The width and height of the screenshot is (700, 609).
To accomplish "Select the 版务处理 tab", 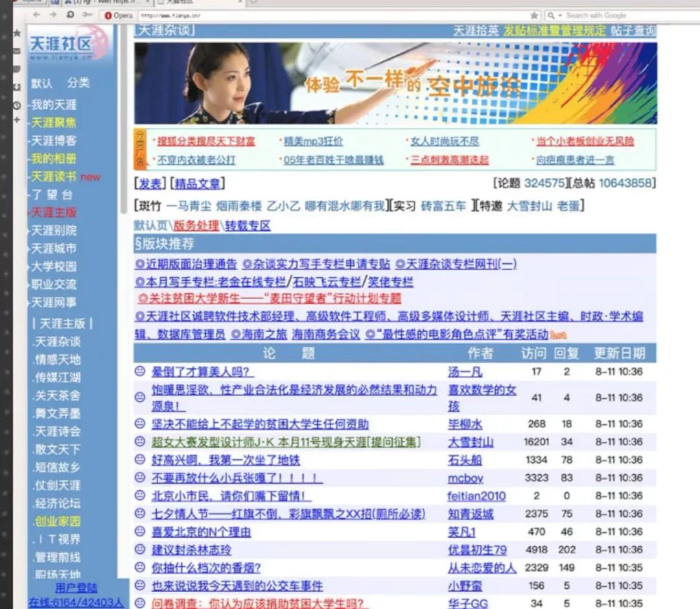I will (x=196, y=225).
